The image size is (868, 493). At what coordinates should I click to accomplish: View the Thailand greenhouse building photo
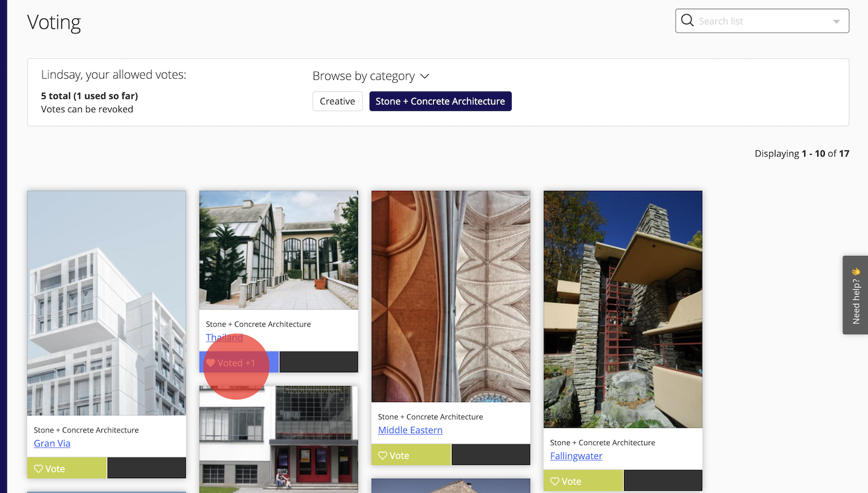pyautogui.click(x=279, y=250)
